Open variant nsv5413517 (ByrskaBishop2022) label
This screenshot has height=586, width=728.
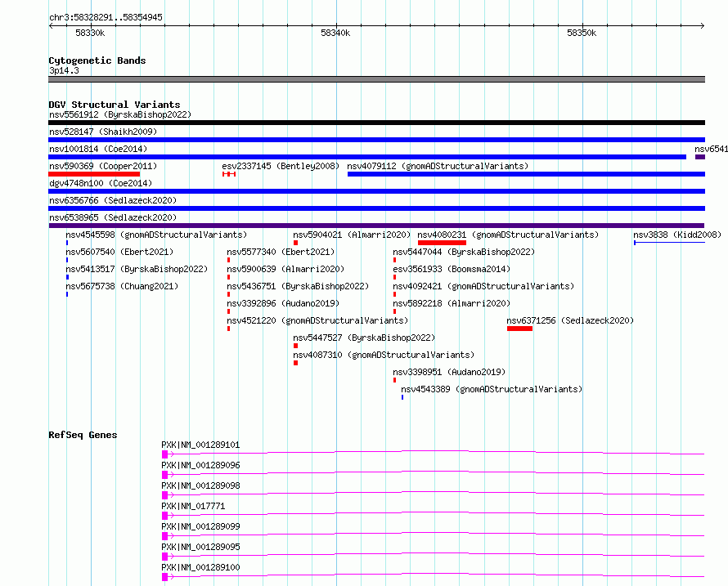coord(137,269)
